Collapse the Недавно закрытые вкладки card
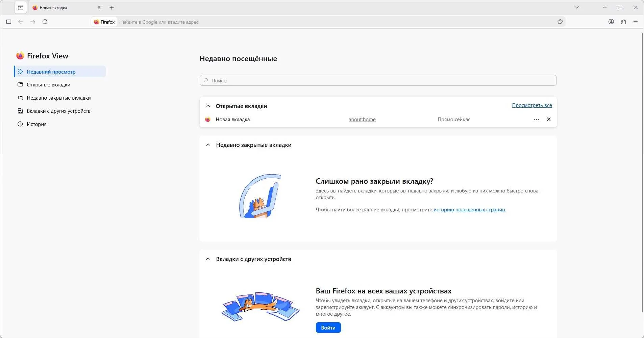 point(208,145)
